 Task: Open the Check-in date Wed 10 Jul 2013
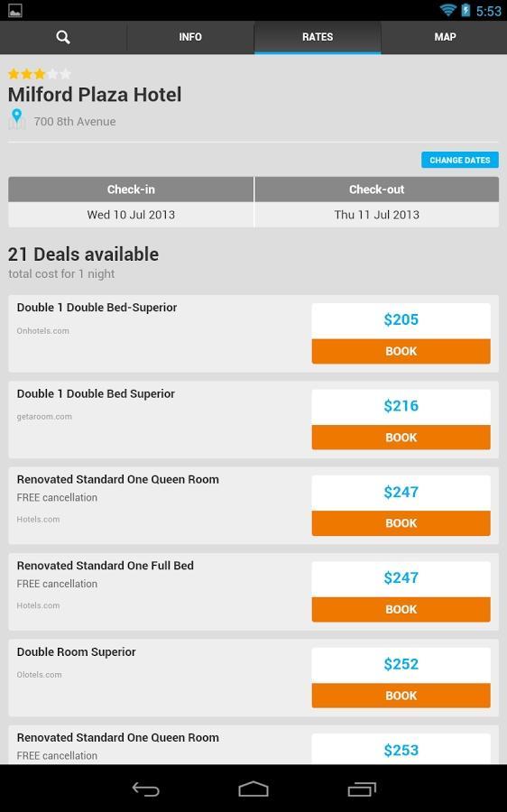point(131,215)
